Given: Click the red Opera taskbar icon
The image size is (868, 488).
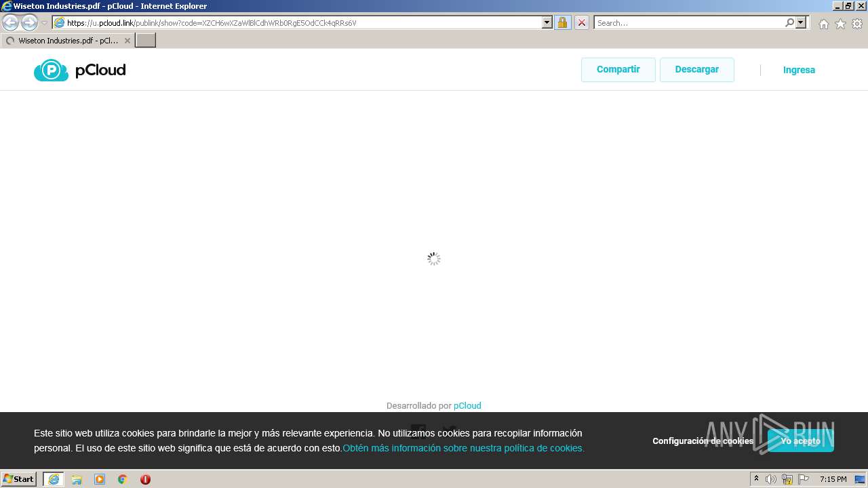Looking at the screenshot, I should 145,479.
